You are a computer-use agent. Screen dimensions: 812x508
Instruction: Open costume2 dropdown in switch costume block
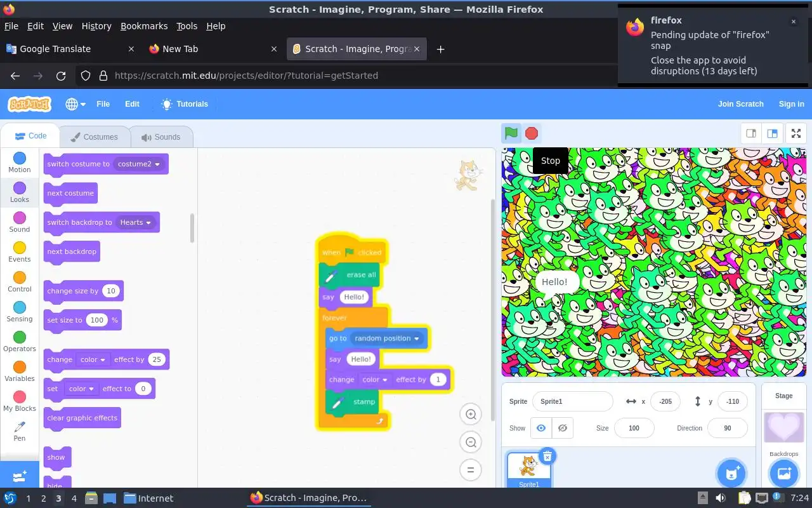(x=140, y=164)
